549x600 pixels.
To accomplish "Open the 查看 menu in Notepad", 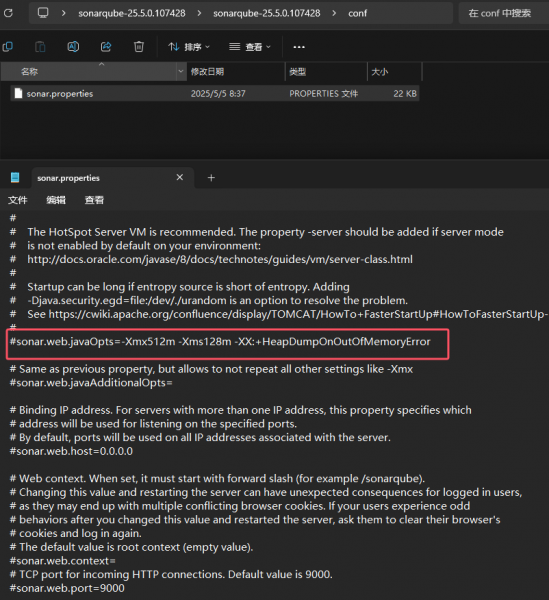I will [94, 200].
